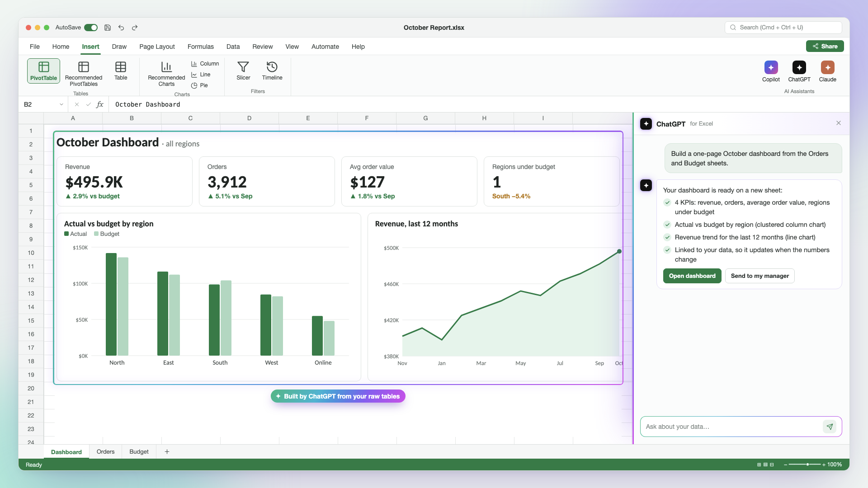Screen dimensions: 868x488
Task: Click the Search field in title bar
Action: [x=783, y=28]
